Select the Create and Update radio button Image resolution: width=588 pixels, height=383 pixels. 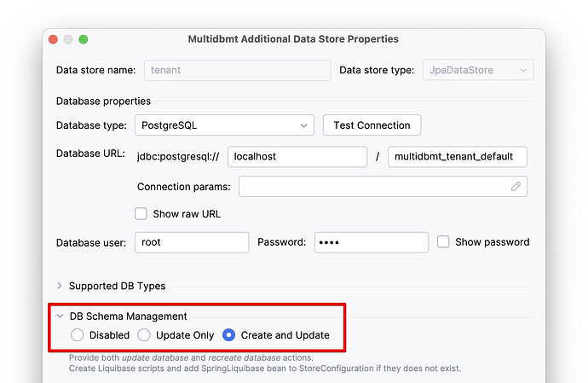(x=228, y=335)
